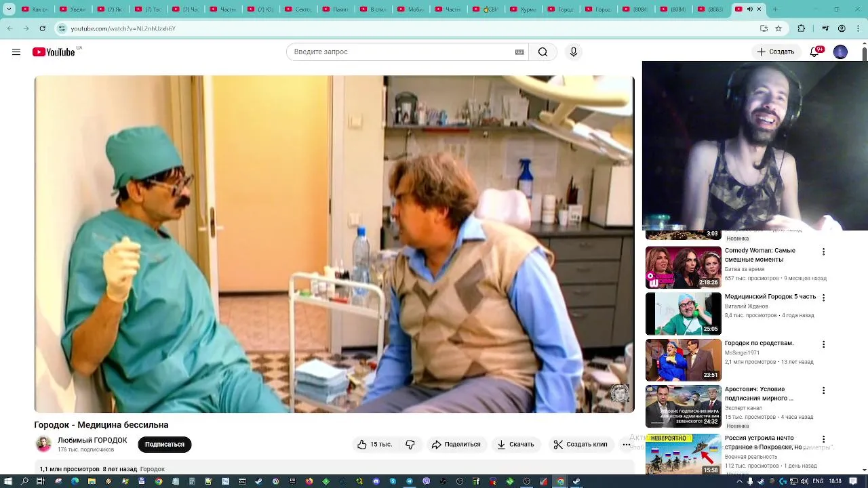Open options menu for 'Россия устроила нечто' video

click(x=824, y=439)
